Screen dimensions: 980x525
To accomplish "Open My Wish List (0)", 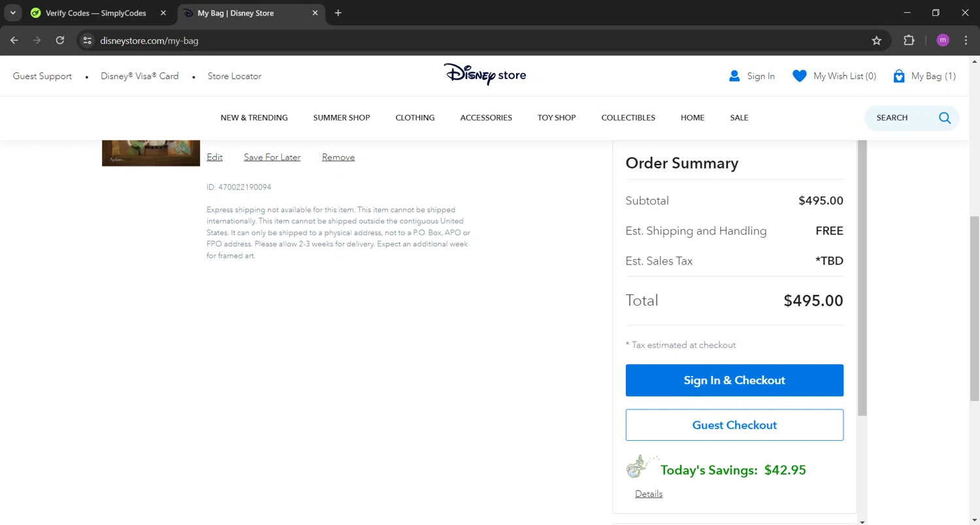I will [845, 76].
